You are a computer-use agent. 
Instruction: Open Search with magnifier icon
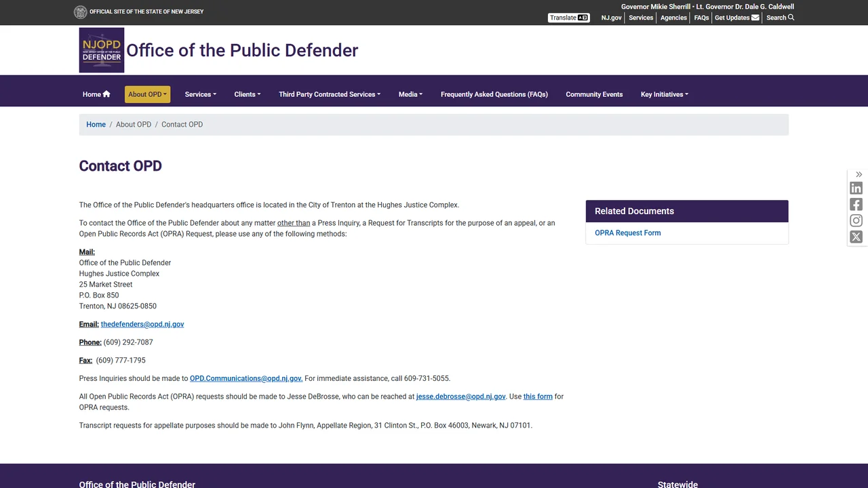(780, 18)
